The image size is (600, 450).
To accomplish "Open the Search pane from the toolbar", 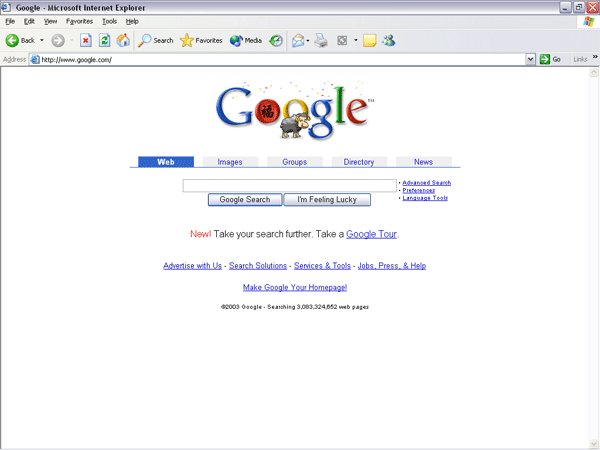I will (x=156, y=40).
